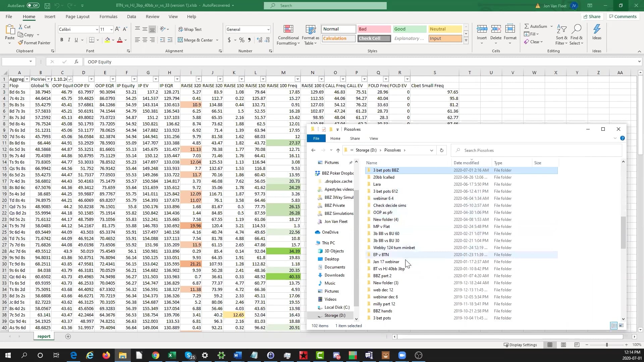Open the number format General dropdown
The image size is (644, 362).
tap(268, 29)
